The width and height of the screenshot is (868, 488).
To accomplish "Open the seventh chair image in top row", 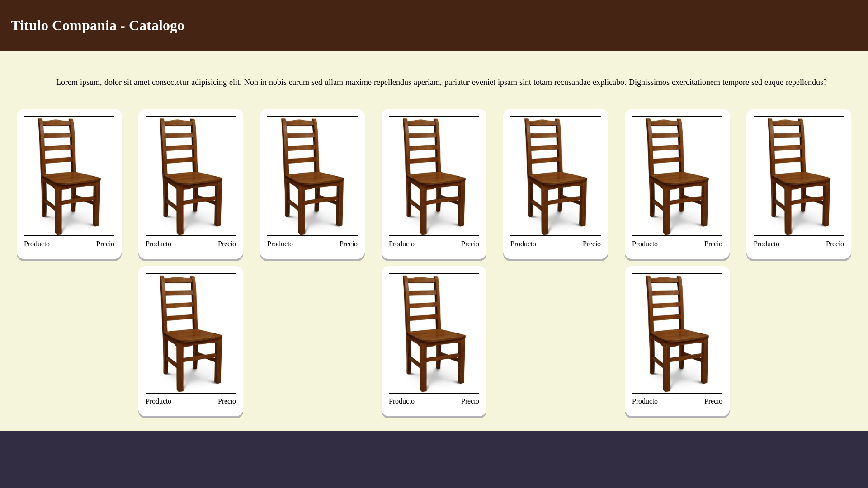I will 799,176.
